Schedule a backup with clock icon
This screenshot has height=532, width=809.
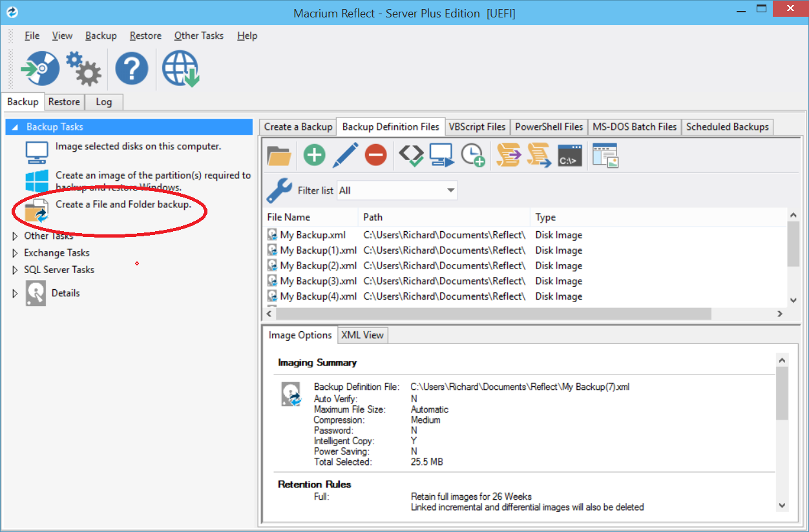coord(474,155)
